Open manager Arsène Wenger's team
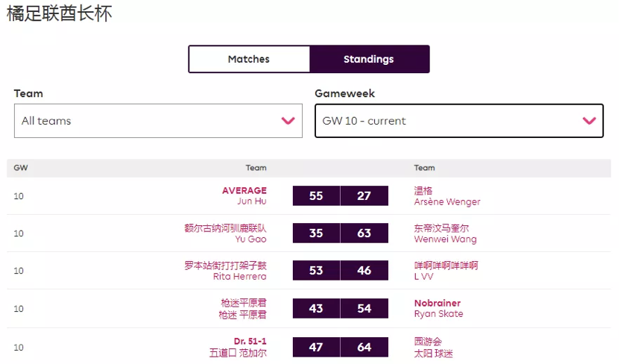Screen dimensions: 644x364 point(447,201)
